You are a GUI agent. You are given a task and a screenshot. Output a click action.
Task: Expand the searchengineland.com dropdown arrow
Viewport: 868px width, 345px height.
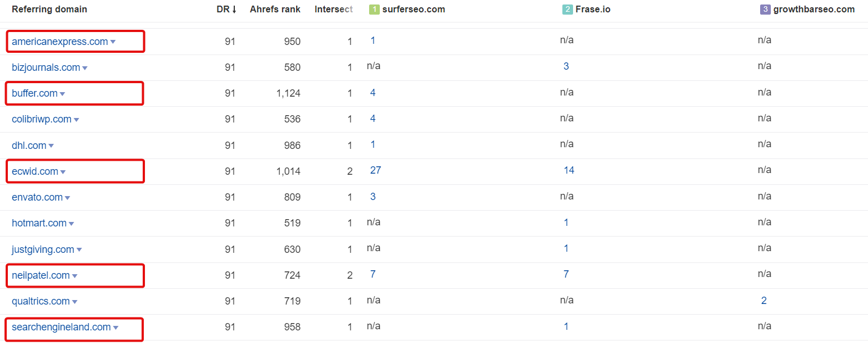[x=116, y=328]
